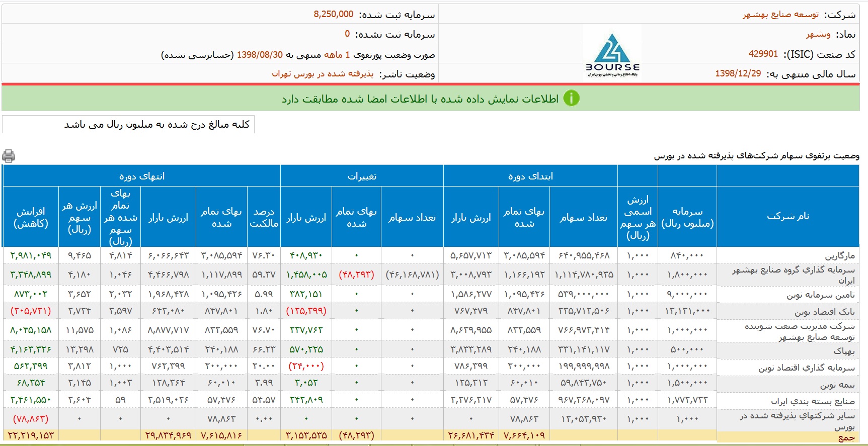The width and height of the screenshot is (868, 446).
Task: Click the row name 'سرمايه گذاري اقتصاد نوين'
Action: pyautogui.click(x=807, y=368)
